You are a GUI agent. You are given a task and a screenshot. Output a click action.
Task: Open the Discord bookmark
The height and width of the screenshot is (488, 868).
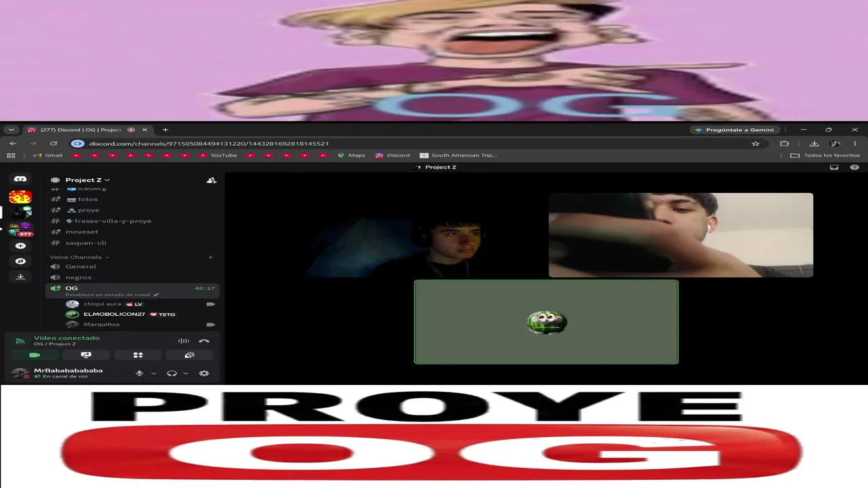393,155
